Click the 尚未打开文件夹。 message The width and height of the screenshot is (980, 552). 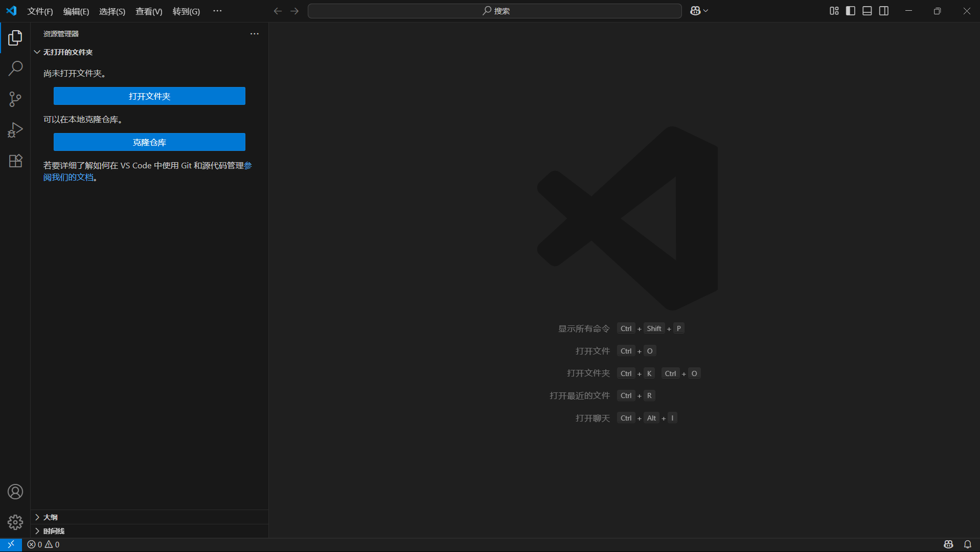tap(75, 73)
